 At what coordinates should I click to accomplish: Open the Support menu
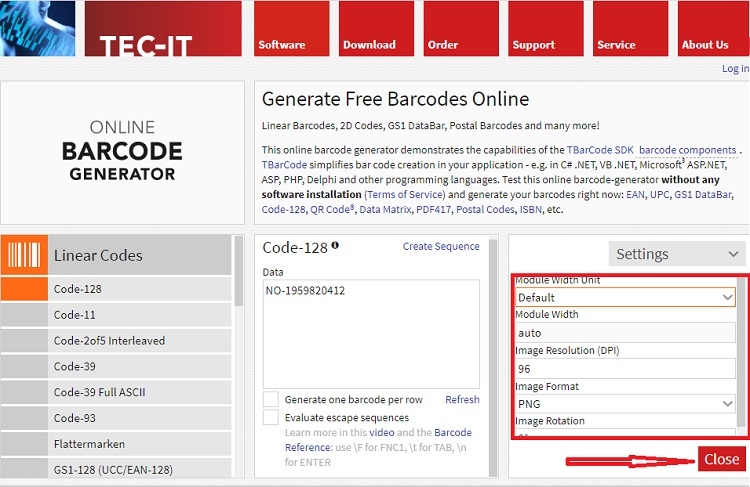coord(545,29)
